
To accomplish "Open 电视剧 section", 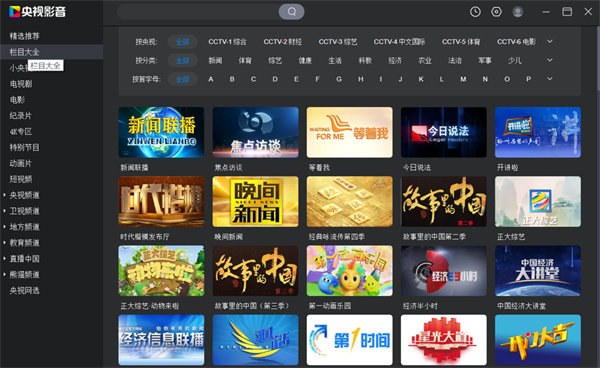I will [21, 84].
